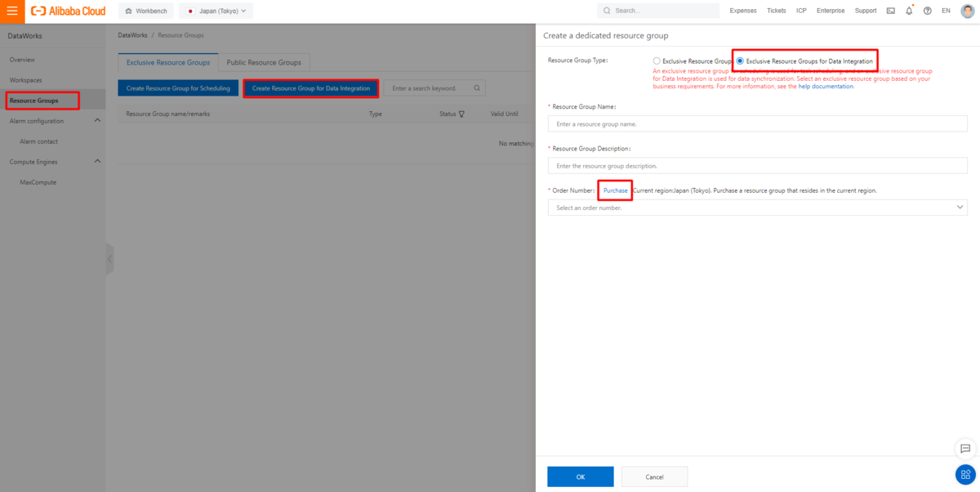Click the Resource Group name/remarks column header
The width and height of the screenshot is (980, 492).
click(167, 114)
